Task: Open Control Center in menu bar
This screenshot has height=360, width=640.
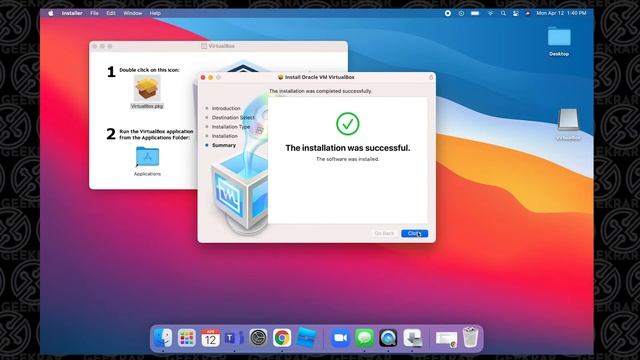Action: coord(516,13)
